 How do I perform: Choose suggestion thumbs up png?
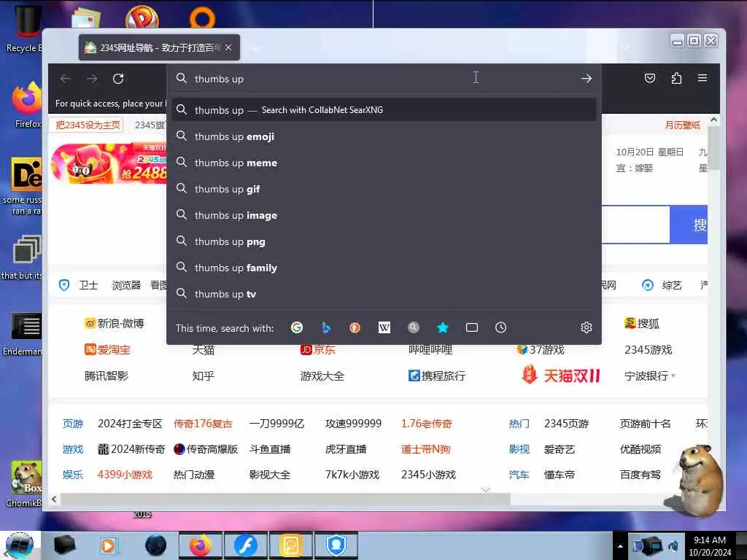[x=384, y=241]
